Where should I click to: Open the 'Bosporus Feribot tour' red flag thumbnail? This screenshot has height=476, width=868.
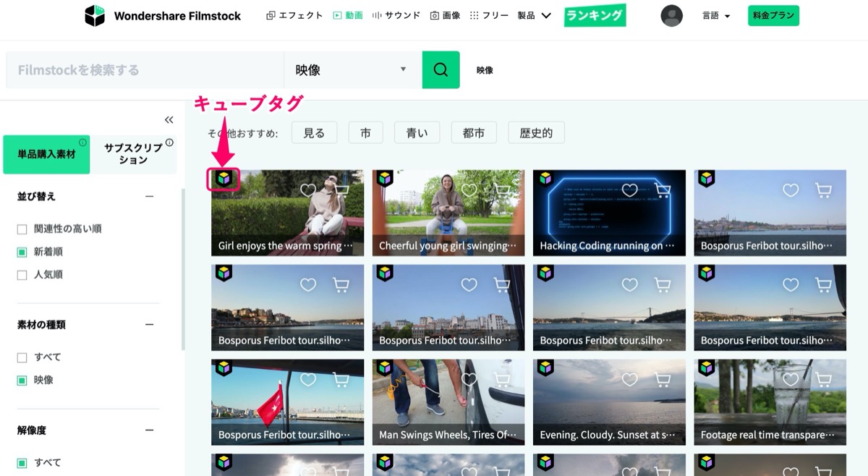click(x=288, y=402)
